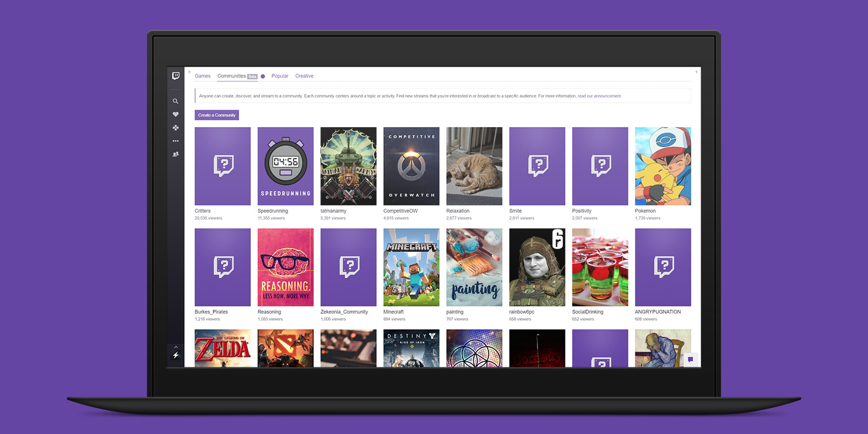Viewport: 868px width, 434px height.
Task: Open the Creative tab
Action: point(304,76)
